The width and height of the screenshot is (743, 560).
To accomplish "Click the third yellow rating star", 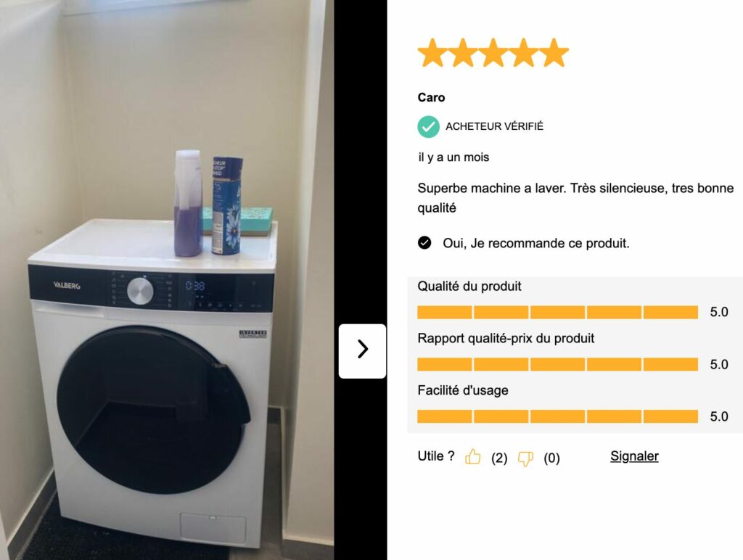I will click(493, 52).
